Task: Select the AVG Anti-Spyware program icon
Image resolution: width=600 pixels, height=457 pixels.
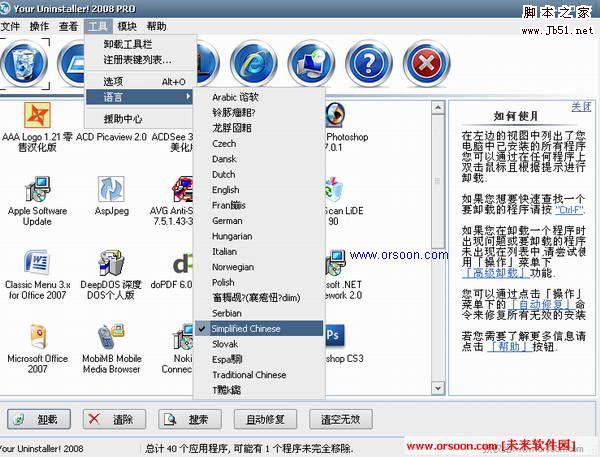Action: click(183, 189)
